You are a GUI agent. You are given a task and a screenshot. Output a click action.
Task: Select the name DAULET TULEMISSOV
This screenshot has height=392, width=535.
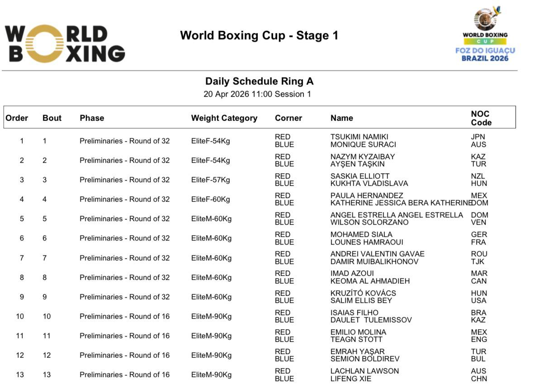click(371, 320)
